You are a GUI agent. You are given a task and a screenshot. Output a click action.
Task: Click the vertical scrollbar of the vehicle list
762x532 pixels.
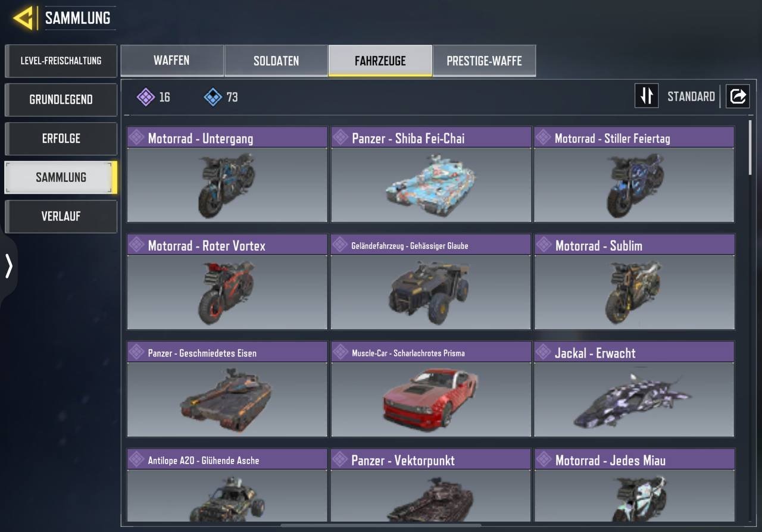749,147
